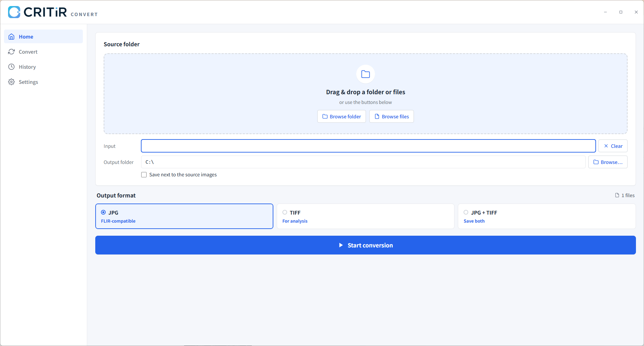Click the X icon on Clear button
This screenshot has height=346, width=644.
(606, 146)
